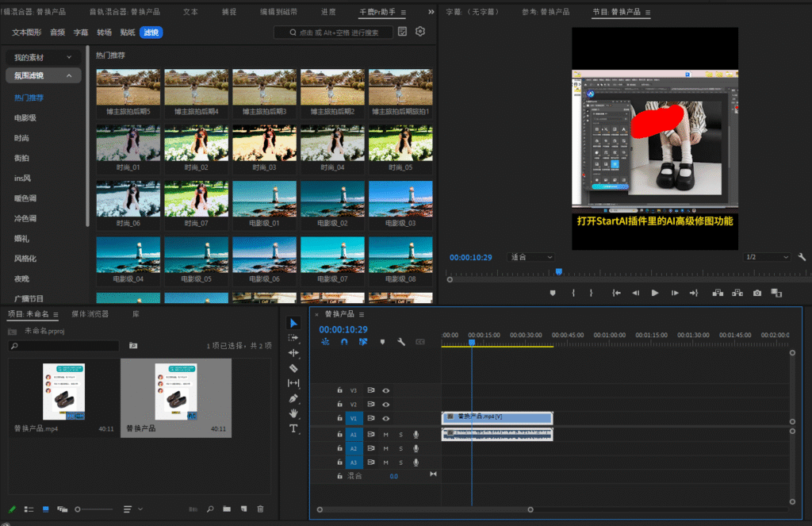Choose the Type tool
Viewport: 812px width, 526px height.
pyautogui.click(x=293, y=428)
